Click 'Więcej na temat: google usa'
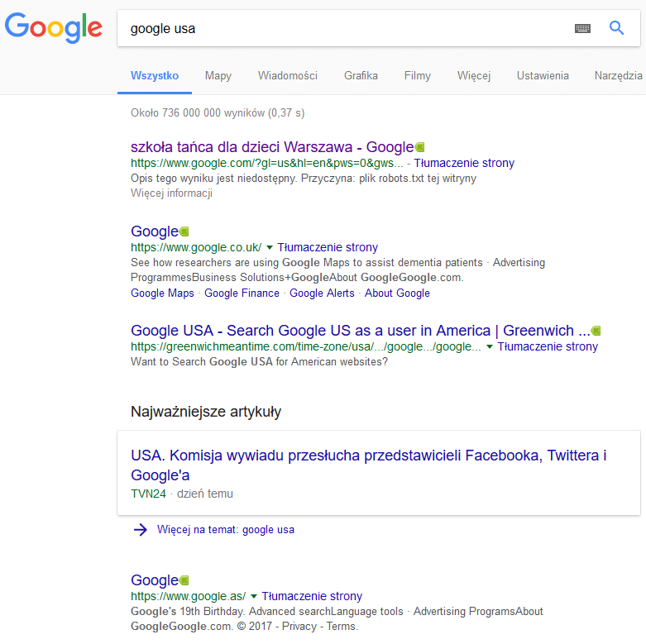This screenshot has height=644, width=646. pos(226,530)
